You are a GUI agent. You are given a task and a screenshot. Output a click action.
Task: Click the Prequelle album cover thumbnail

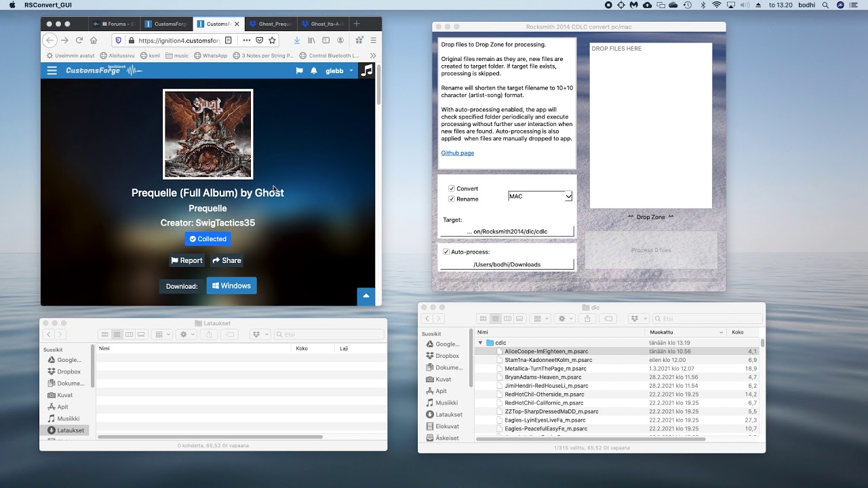pyautogui.click(x=208, y=134)
